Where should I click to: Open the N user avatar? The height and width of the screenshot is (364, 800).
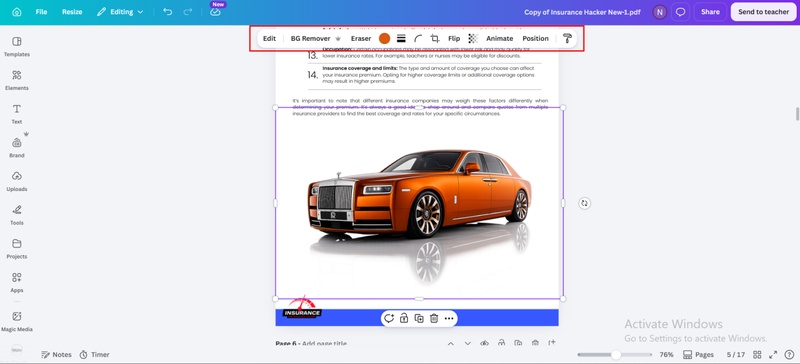tap(660, 12)
